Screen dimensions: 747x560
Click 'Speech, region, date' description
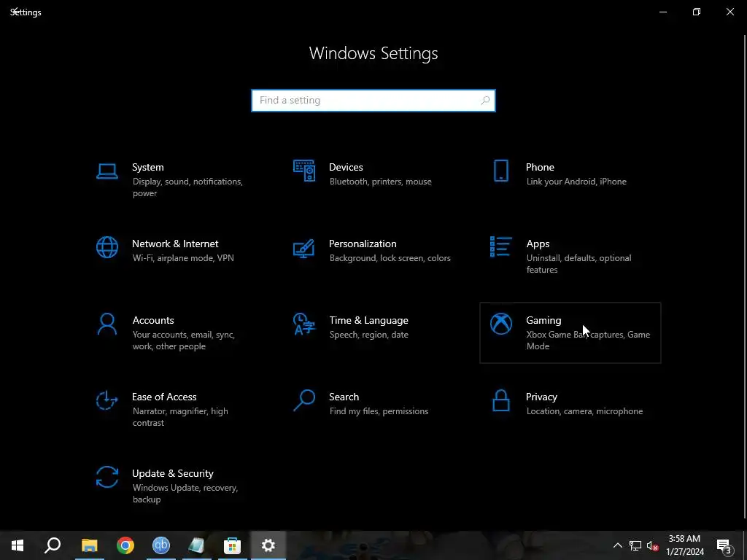368,335
